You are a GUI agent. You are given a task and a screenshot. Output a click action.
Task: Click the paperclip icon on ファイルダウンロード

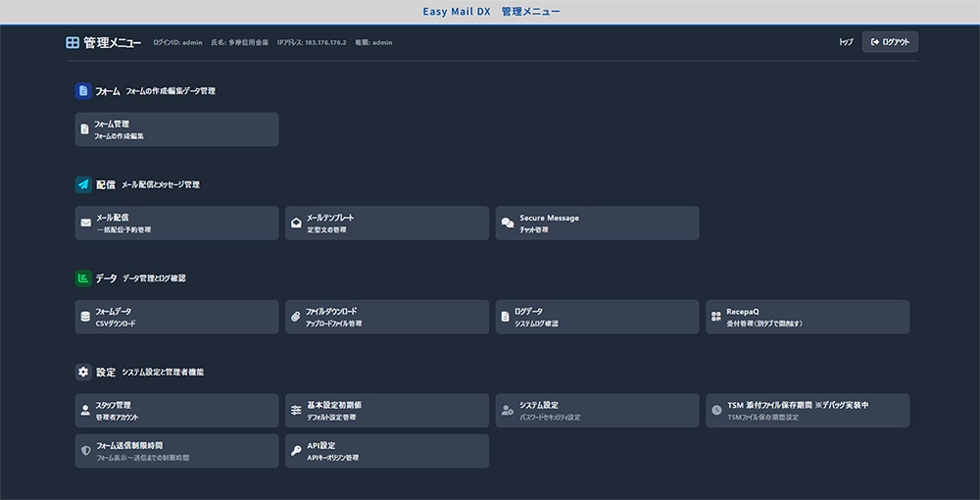296,317
